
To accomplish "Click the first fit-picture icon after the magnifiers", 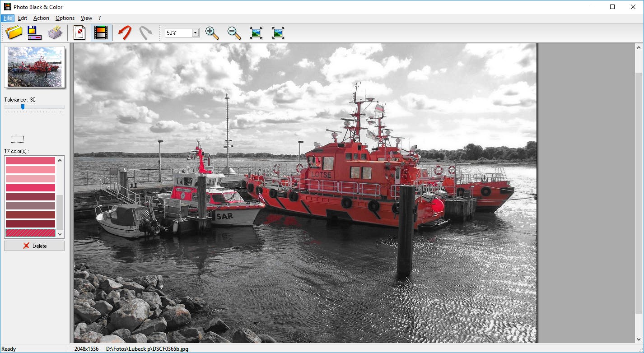I will coord(256,33).
